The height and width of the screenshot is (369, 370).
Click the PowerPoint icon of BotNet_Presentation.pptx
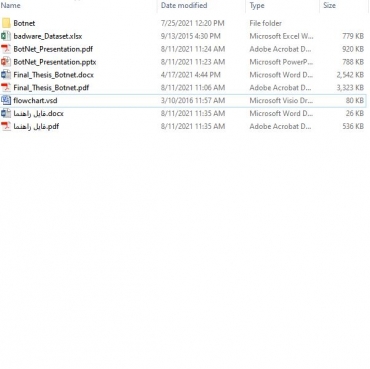6,62
